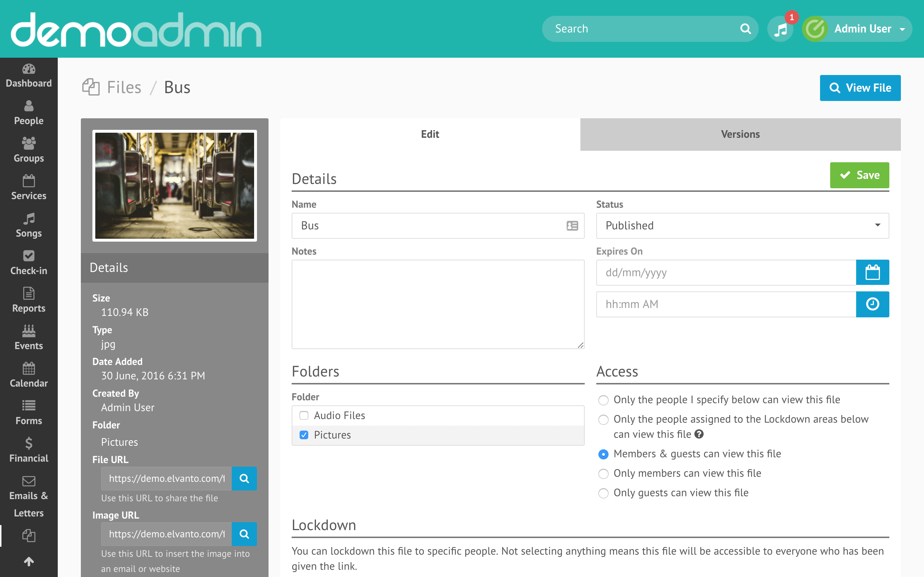
Task: Select Only members can view this file
Action: (x=603, y=474)
